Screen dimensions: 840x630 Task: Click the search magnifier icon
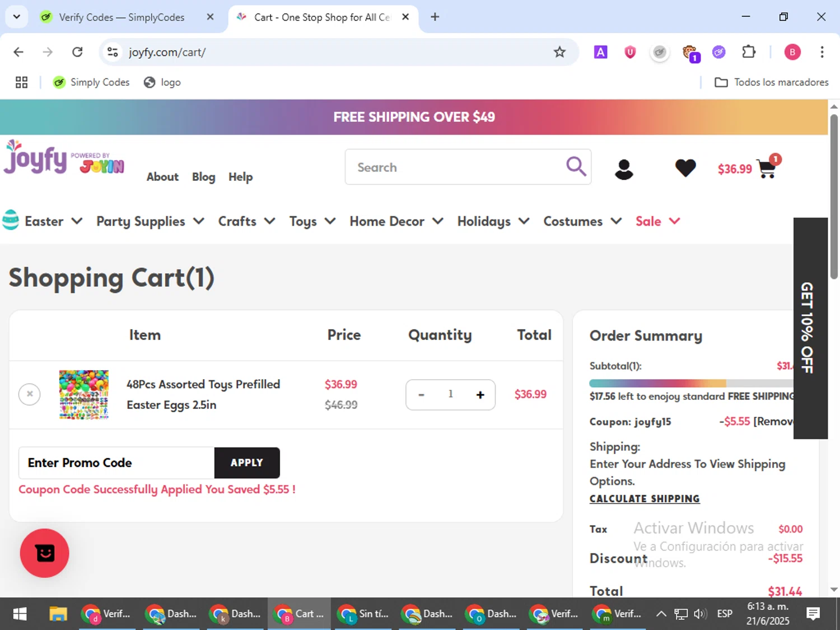click(576, 166)
